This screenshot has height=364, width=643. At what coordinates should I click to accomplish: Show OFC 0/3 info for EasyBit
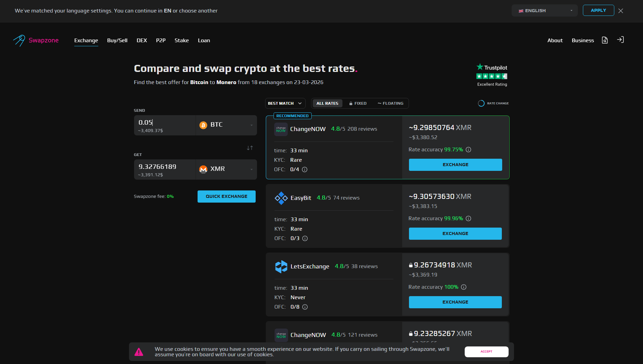pyautogui.click(x=305, y=238)
